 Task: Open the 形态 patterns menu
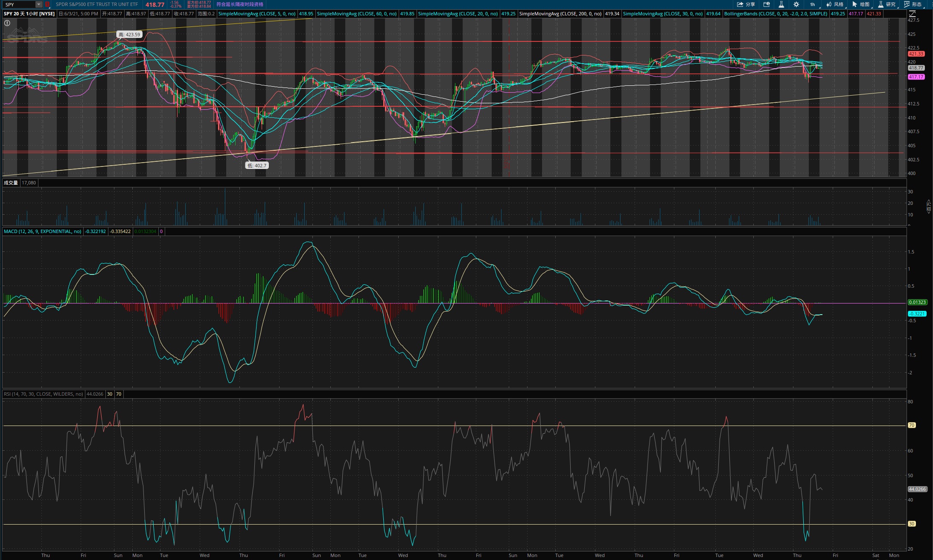point(913,4)
